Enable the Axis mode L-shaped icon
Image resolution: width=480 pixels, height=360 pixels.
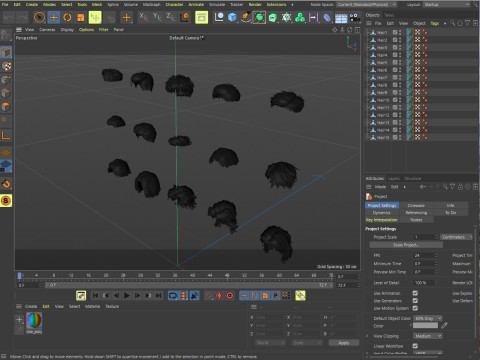point(6,135)
